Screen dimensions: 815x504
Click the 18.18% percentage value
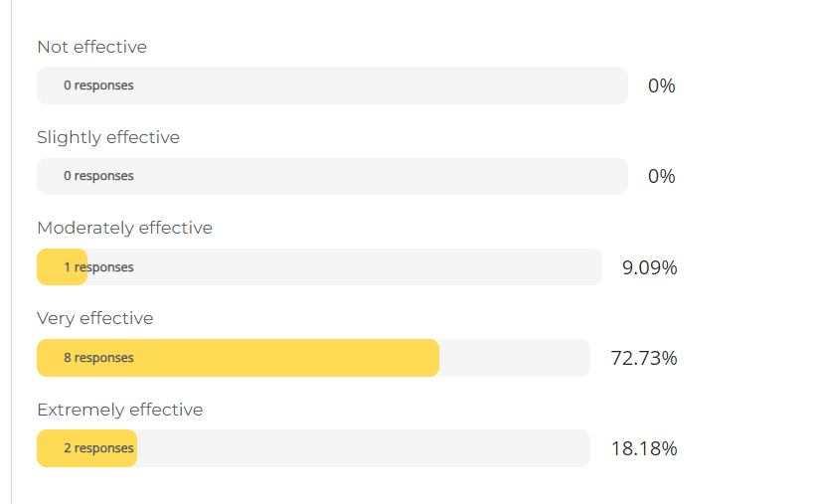pos(644,448)
